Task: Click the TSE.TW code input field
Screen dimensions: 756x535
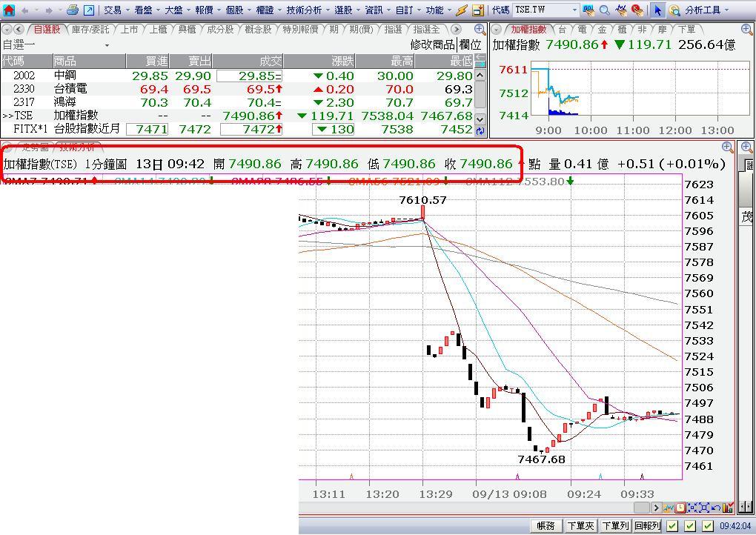Action: point(542,10)
